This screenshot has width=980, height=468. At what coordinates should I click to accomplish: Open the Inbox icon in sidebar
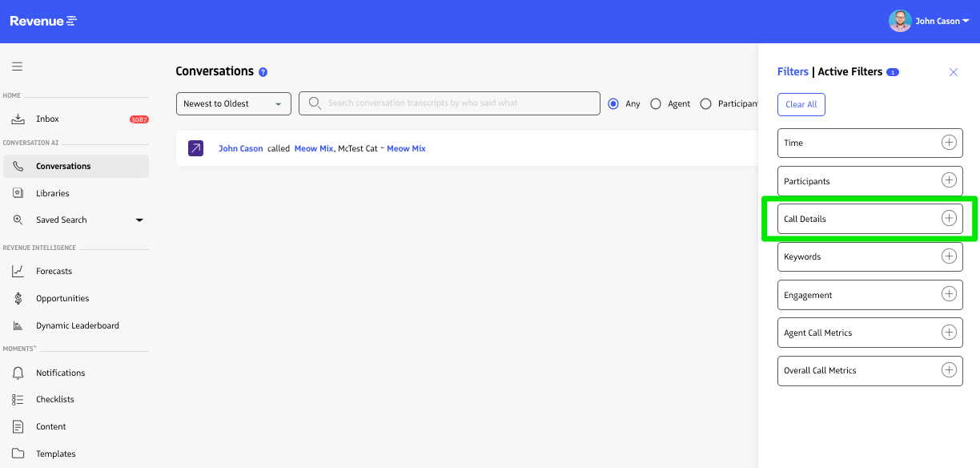click(18, 119)
